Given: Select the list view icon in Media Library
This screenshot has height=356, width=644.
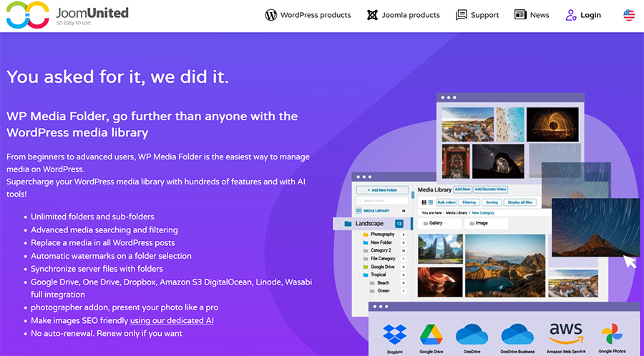Looking at the screenshot, I should (x=424, y=202).
